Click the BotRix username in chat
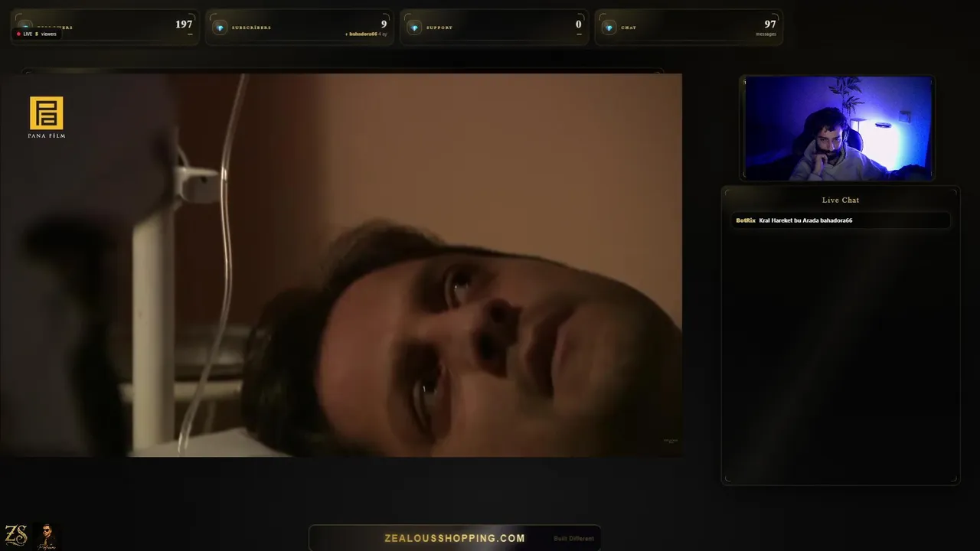Image resolution: width=980 pixels, height=551 pixels. pos(746,220)
